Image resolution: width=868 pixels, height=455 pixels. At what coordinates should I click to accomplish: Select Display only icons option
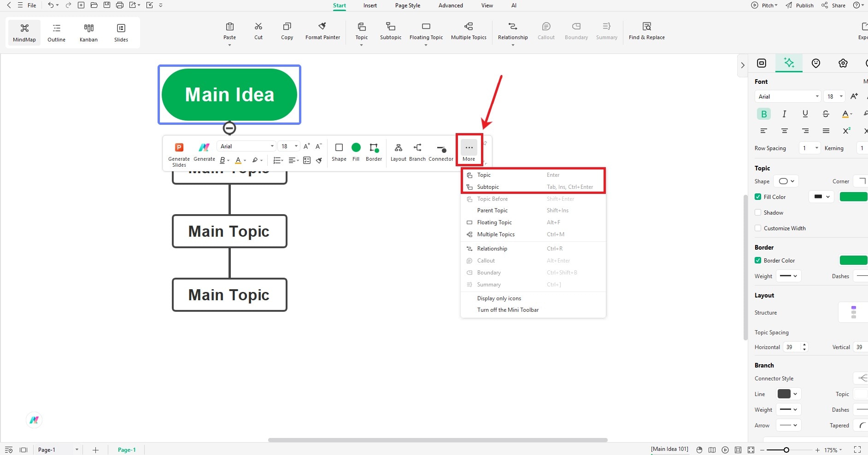533,298
